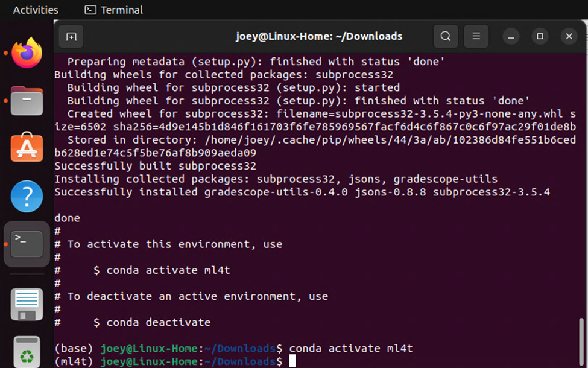
Task: Select the Terminal icon in dock
Action: point(27,244)
